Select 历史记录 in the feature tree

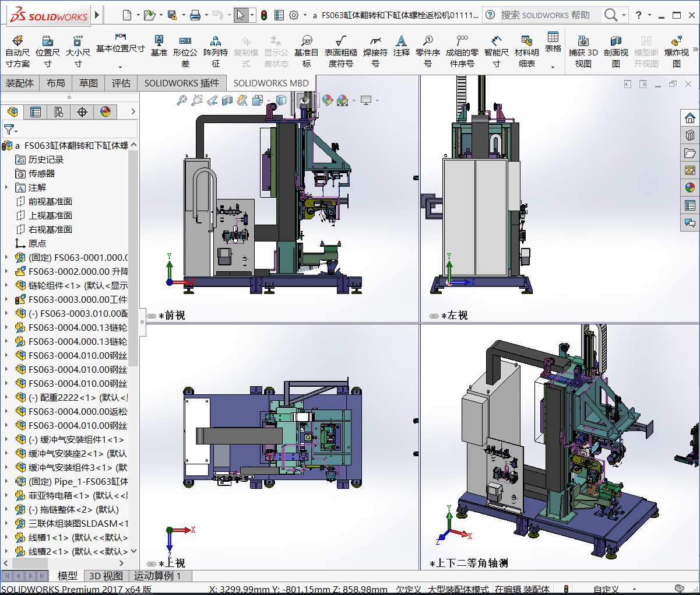click(46, 159)
